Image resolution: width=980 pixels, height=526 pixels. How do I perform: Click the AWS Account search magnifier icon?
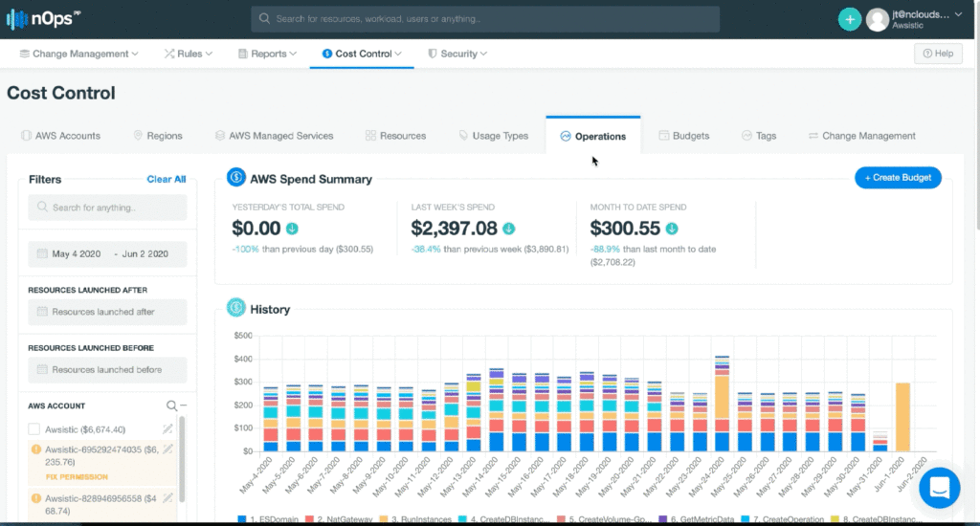[171, 406]
